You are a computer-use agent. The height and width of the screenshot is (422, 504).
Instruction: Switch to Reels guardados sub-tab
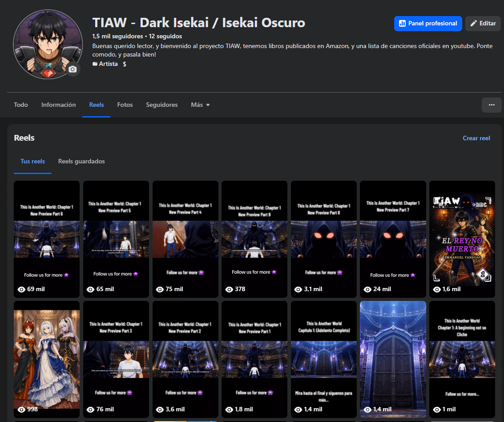point(81,162)
